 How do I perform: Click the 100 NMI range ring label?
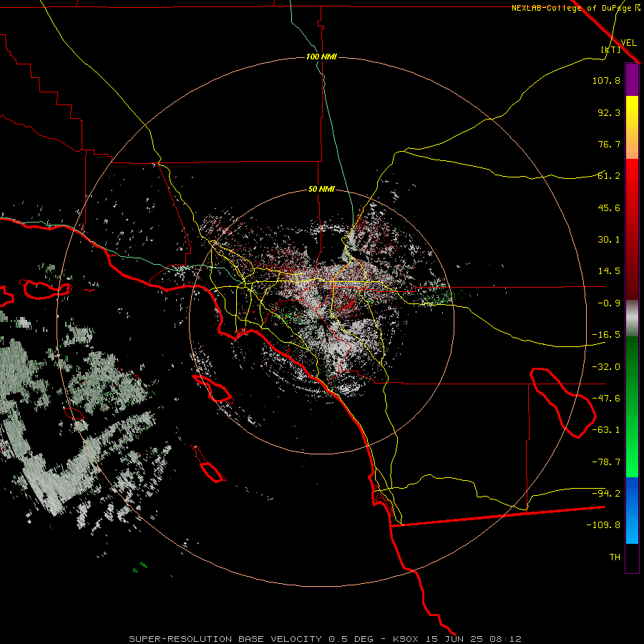321,57
